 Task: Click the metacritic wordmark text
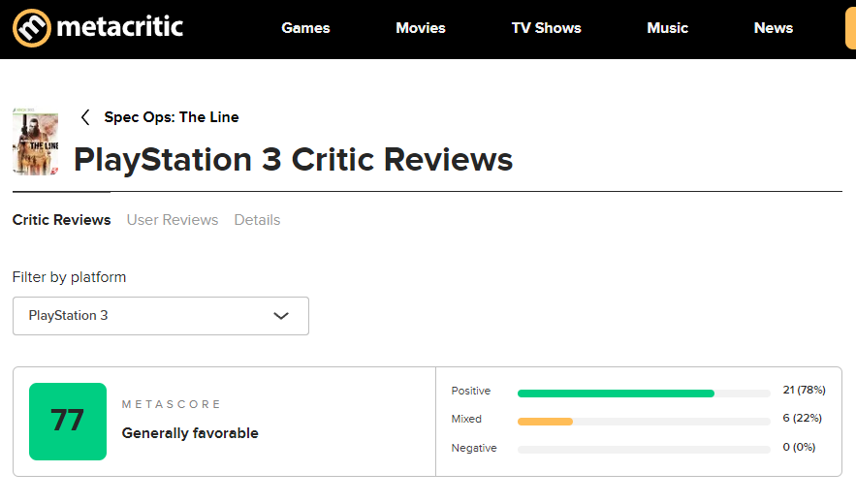(119, 27)
